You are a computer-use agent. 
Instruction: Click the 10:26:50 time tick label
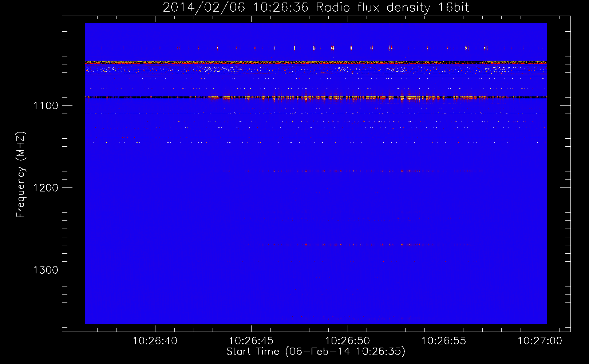(348, 341)
